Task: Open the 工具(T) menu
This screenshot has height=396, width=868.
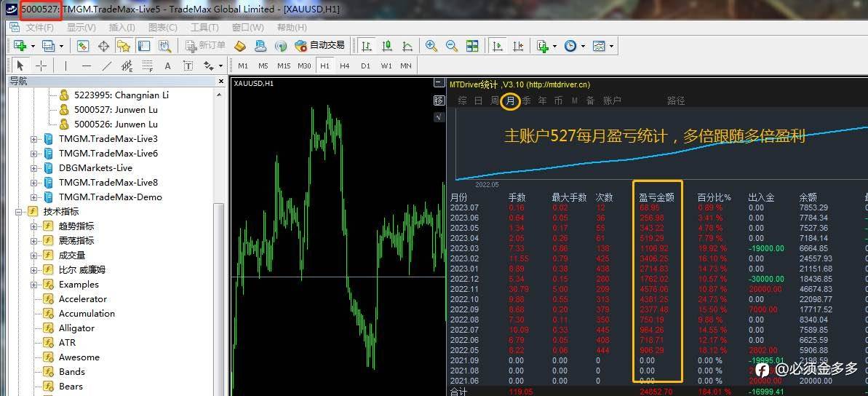Action: pyautogui.click(x=205, y=27)
